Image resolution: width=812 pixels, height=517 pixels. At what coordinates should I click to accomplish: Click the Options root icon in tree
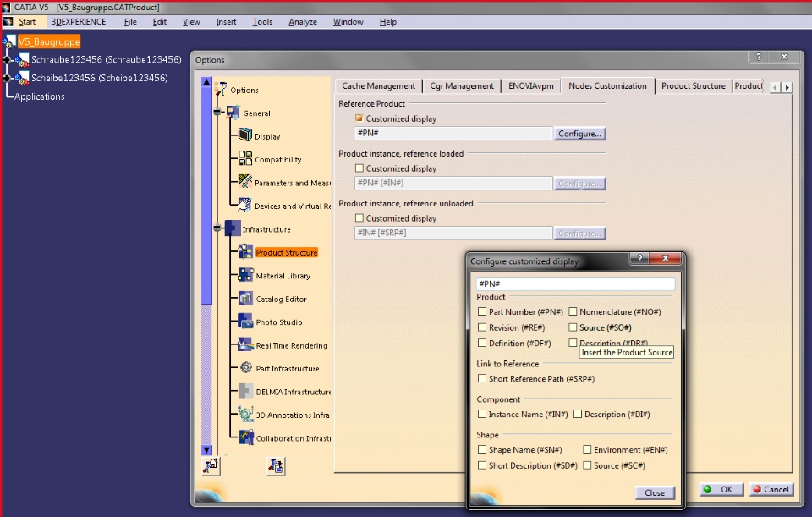coord(221,89)
